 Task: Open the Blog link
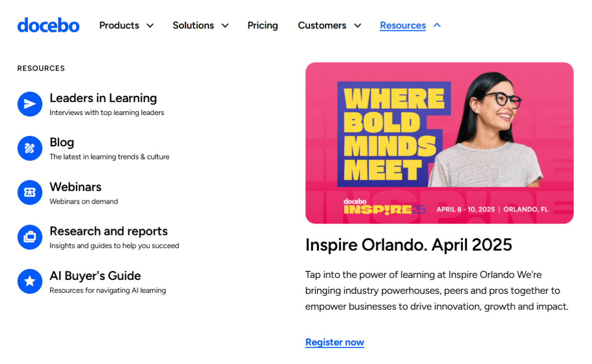62,142
